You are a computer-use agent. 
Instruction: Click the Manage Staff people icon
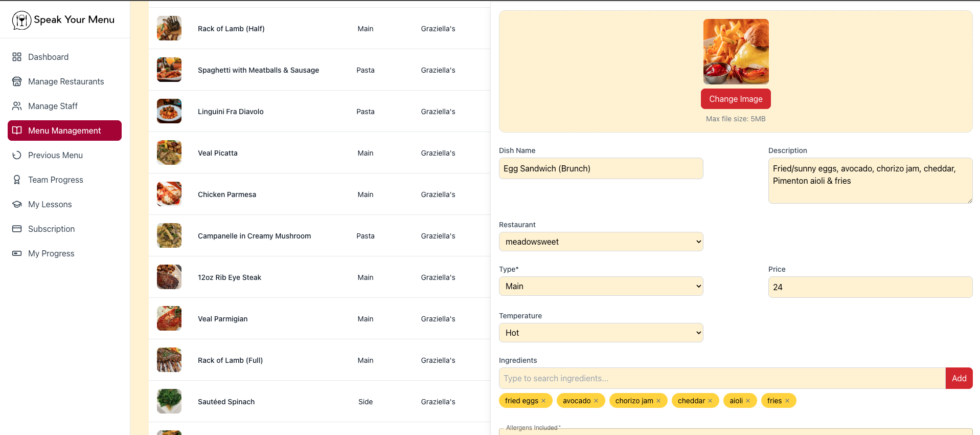tap(17, 106)
